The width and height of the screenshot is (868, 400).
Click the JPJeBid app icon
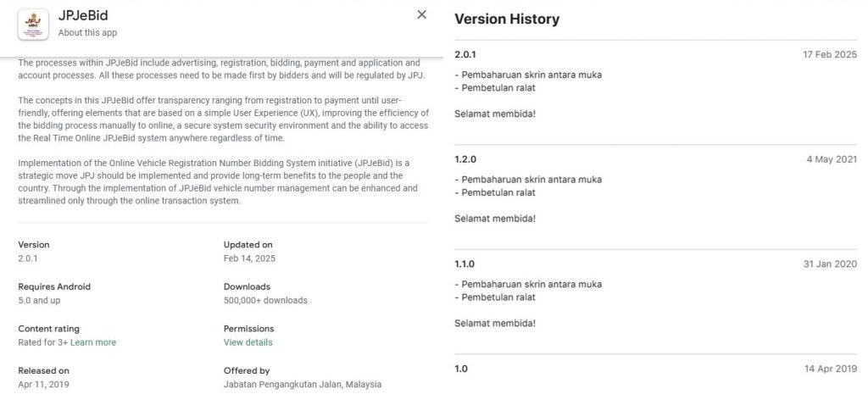click(x=33, y=25)
